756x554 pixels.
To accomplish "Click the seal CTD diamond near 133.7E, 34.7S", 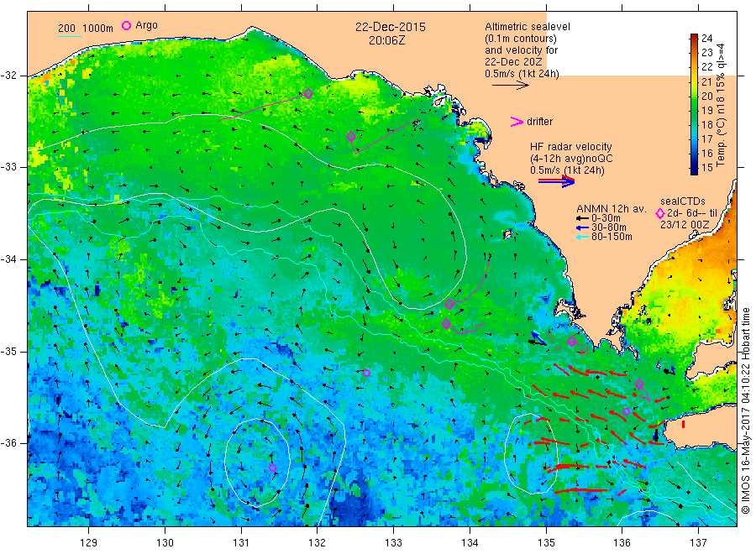I will 447,324.
